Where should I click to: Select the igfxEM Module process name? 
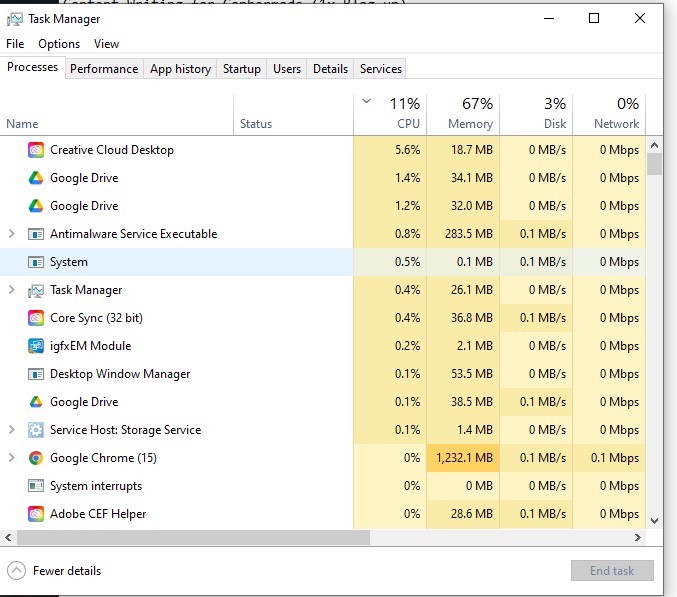click(x=90, y=346)
